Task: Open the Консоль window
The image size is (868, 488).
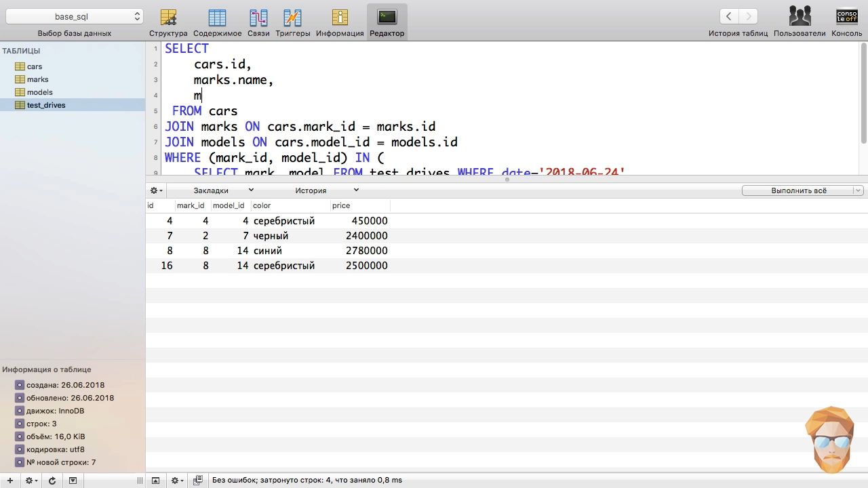Action: click(846, 19)
